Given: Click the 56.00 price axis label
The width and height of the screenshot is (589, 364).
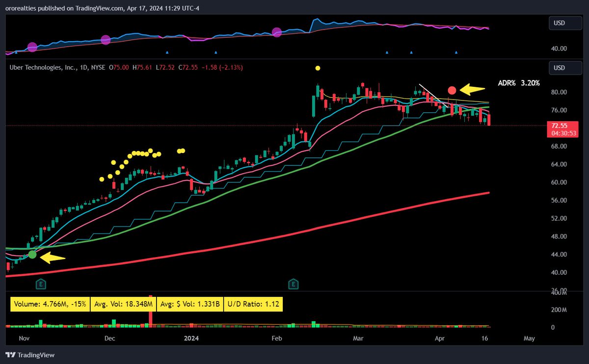Looking at the screenshot, I should click(560, 201).
